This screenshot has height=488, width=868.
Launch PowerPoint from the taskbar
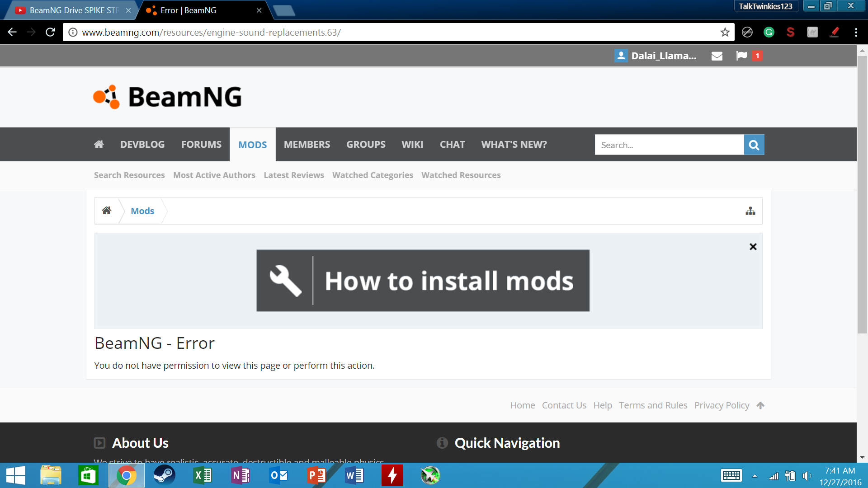pyautogui.click(x=316, y=475)
